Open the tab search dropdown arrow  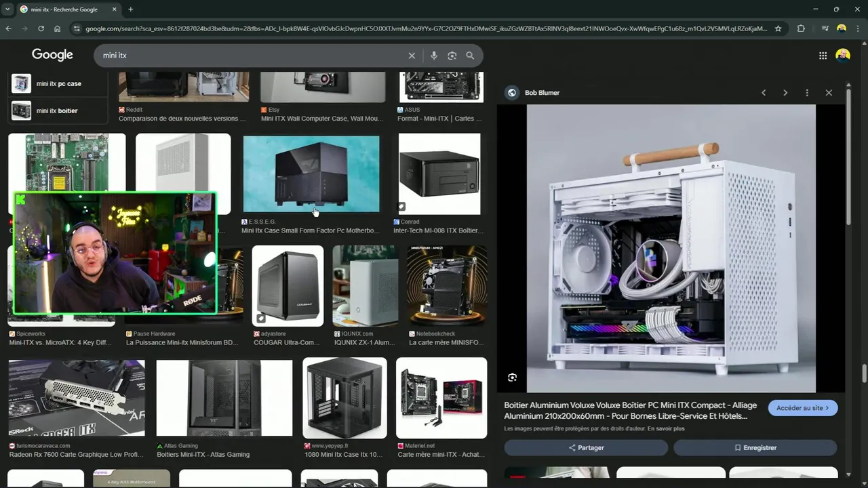[x=7, y=9]
